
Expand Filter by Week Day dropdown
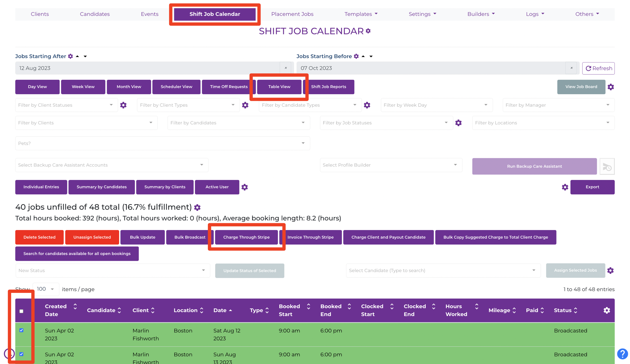436,105
